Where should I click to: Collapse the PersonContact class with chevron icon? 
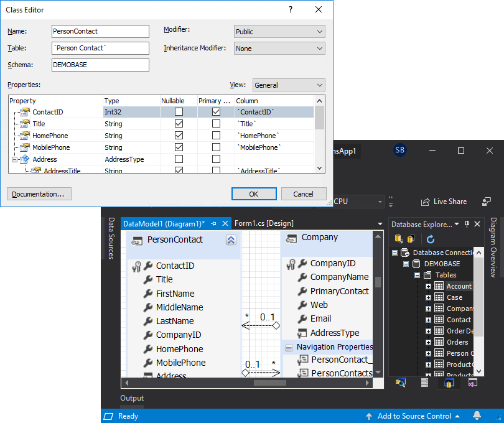point(231,240)
